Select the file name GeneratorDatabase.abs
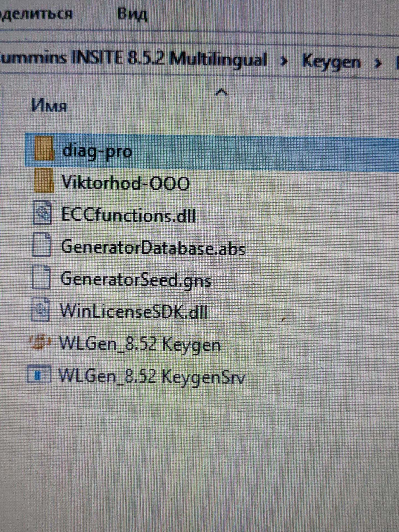 coord(153,247)
